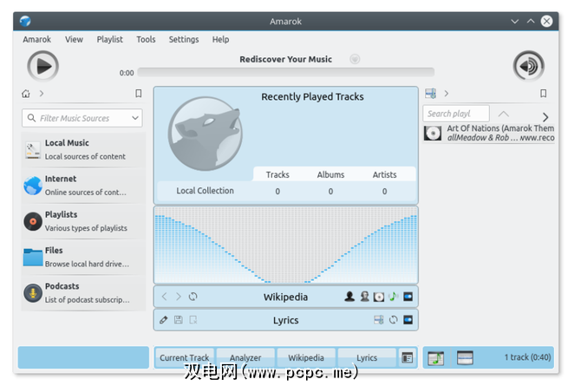
Task: Click the playlist queue editor icon
Action: pos(465,358)
